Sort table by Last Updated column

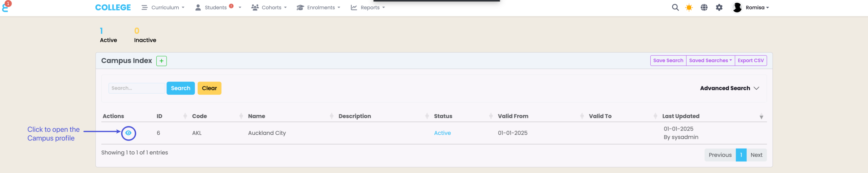(x=680, y=116)
